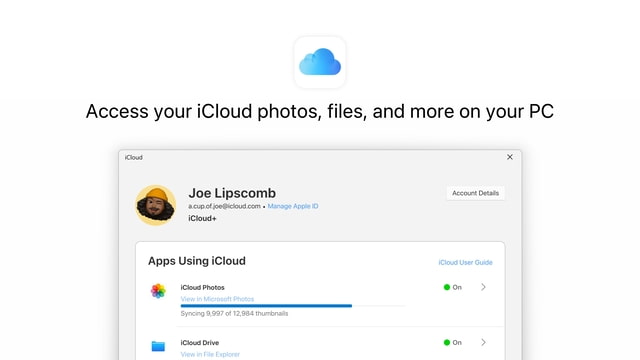Viewport: 640px width, 360px height.
Task: Click the iCloud+ plan label
Action: 202,218
